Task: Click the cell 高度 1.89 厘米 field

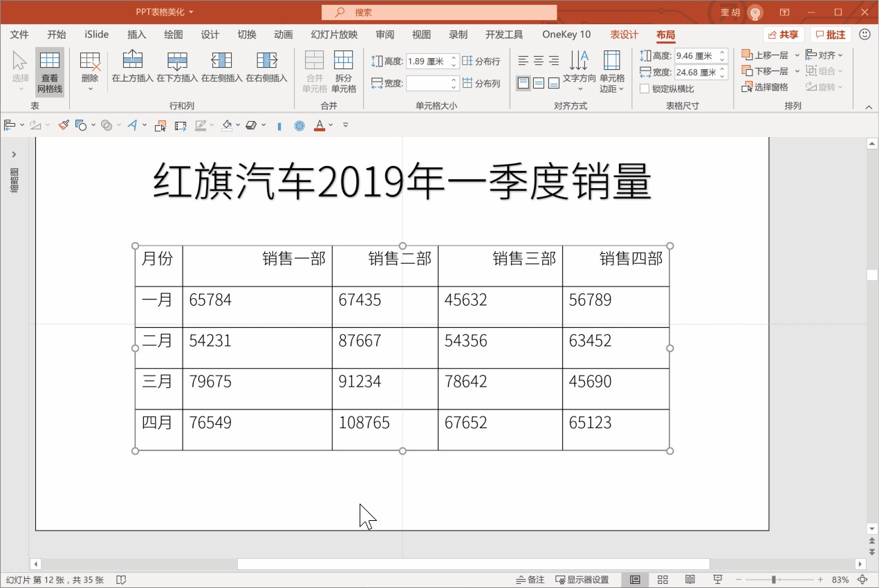Action: [x=427, y=61]
